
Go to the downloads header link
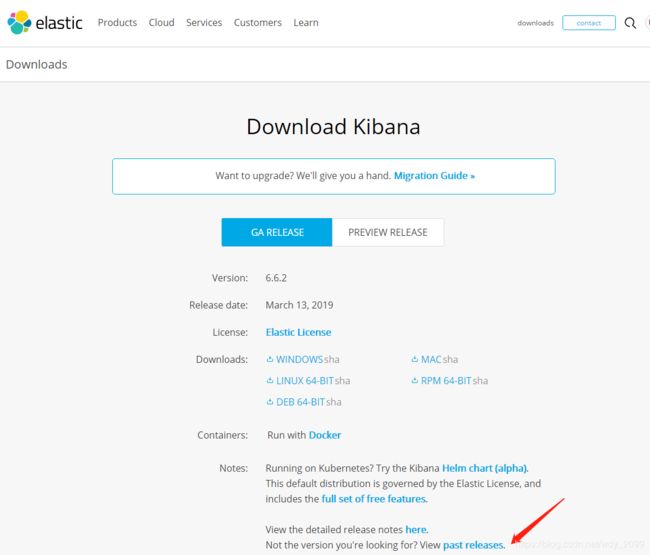point(535,23)
